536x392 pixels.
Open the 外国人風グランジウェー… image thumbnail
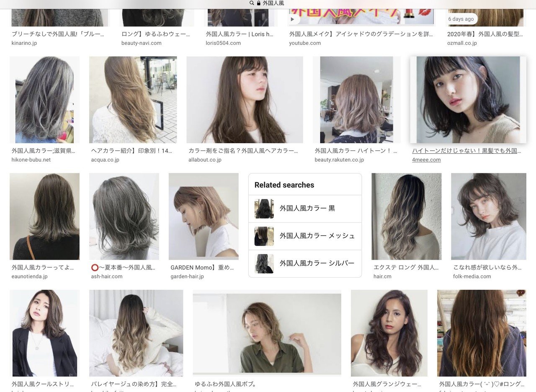(389, 333)
